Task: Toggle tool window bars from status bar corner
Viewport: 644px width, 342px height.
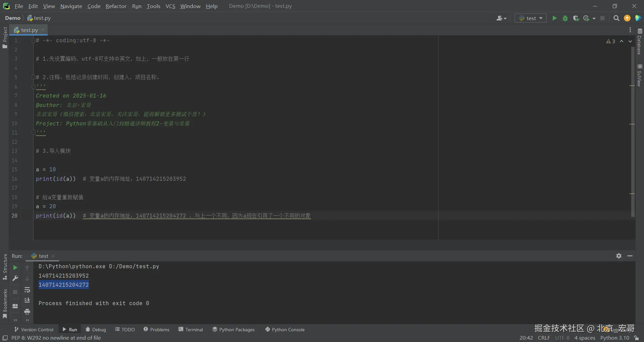Action: click(5, 338)
